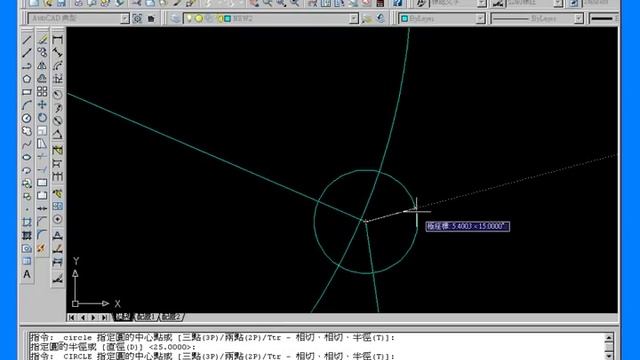This screenshot has width=640, height=360.
Task: Select the Rectangle tool
Action: [x=27, y=92]
